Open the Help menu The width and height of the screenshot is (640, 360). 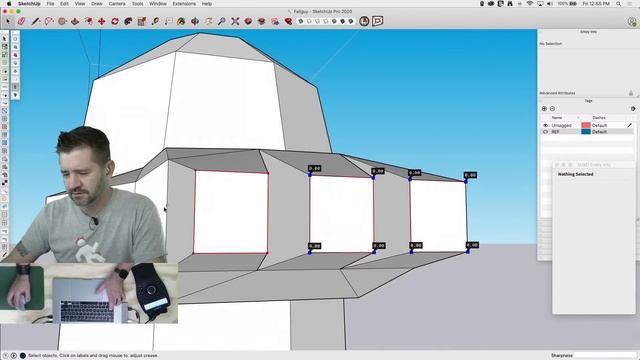pyautogui.click(x=207, y=4)
